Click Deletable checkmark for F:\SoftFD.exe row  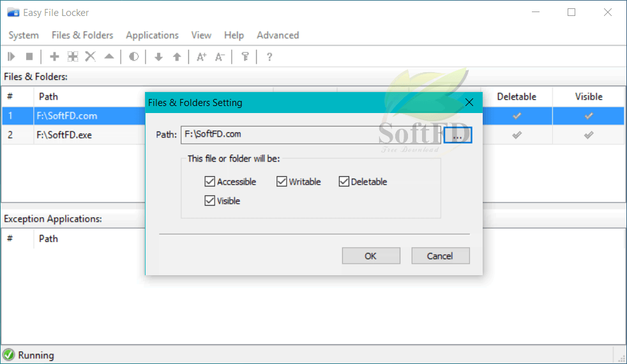point(517,135)
